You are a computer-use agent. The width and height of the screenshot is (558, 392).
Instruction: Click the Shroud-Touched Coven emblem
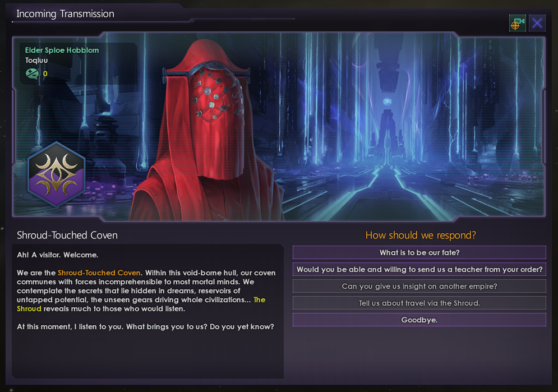[x=56, y=174]
